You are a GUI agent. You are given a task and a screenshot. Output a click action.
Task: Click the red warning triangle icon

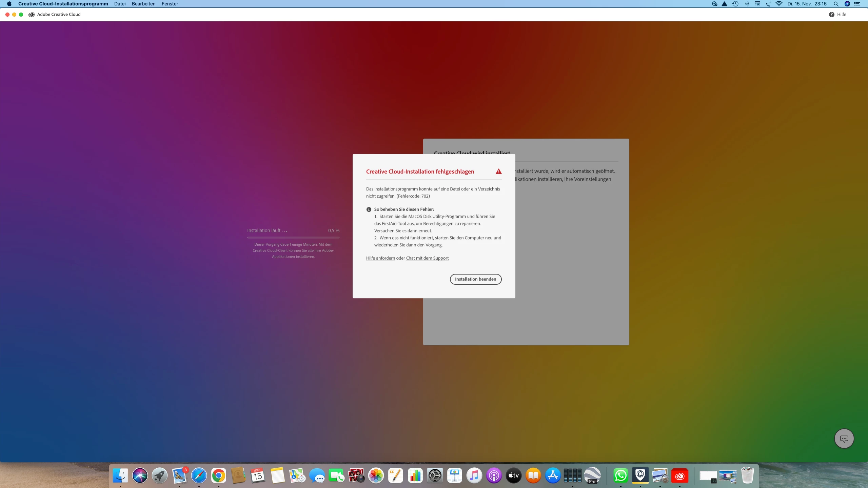pos(498,171)
